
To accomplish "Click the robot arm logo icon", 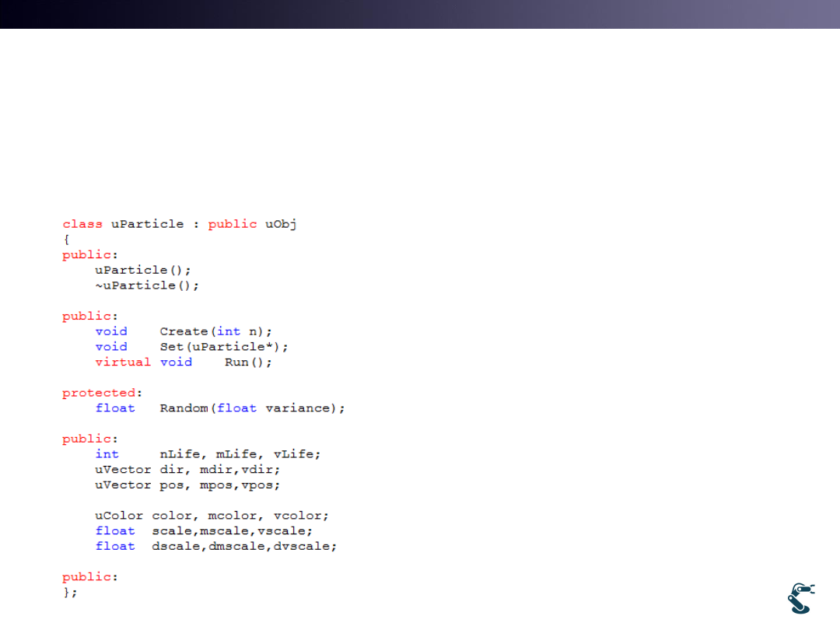I will [x=800, y=597].
